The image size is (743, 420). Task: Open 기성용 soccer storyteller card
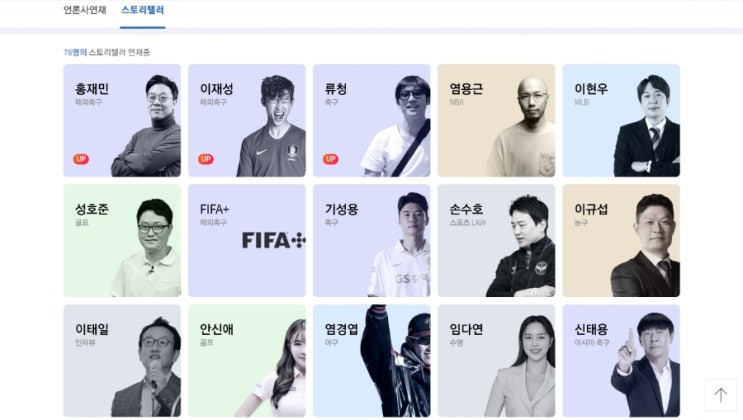(372, 241)
